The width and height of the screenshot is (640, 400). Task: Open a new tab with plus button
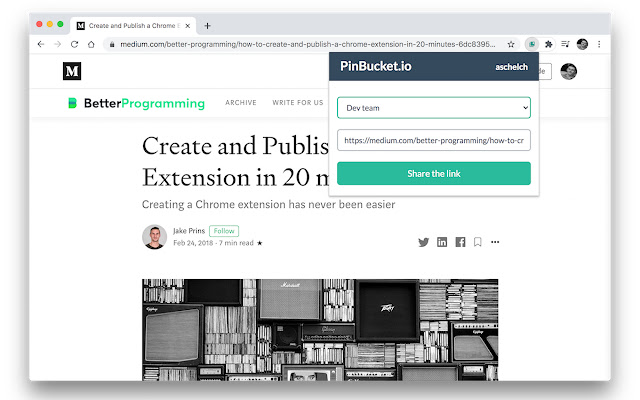(207, 26)
